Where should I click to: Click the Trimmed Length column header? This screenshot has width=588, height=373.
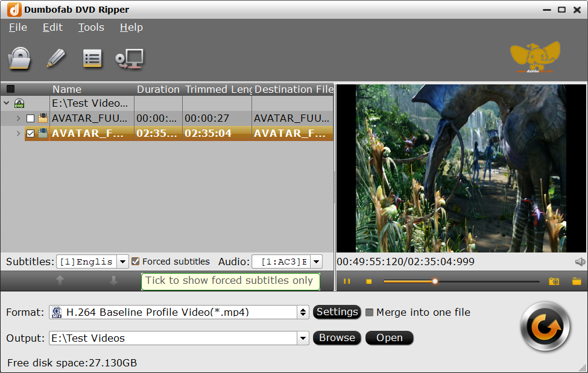(x=217, y=89)
